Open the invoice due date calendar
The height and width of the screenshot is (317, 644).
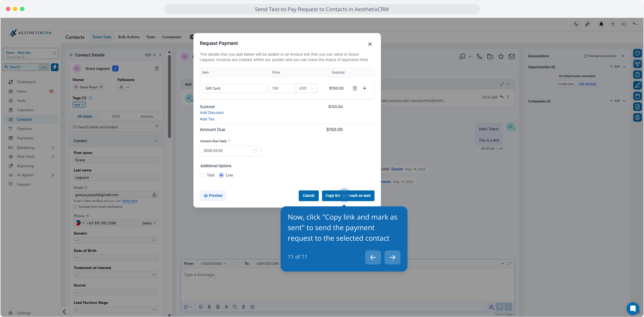(255, 151)
